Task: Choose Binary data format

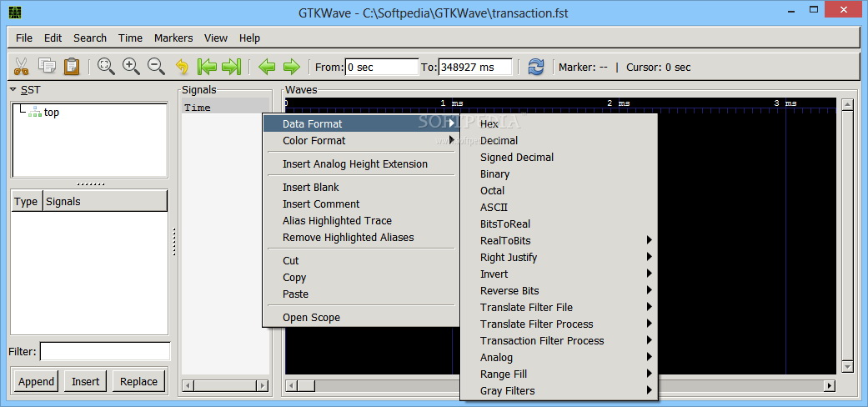Action: pos(559,173)
